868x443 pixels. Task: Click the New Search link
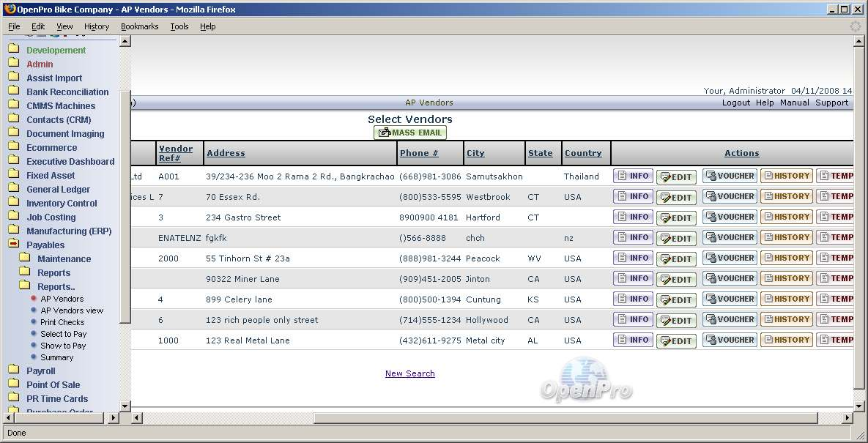[x=409, y=373]
